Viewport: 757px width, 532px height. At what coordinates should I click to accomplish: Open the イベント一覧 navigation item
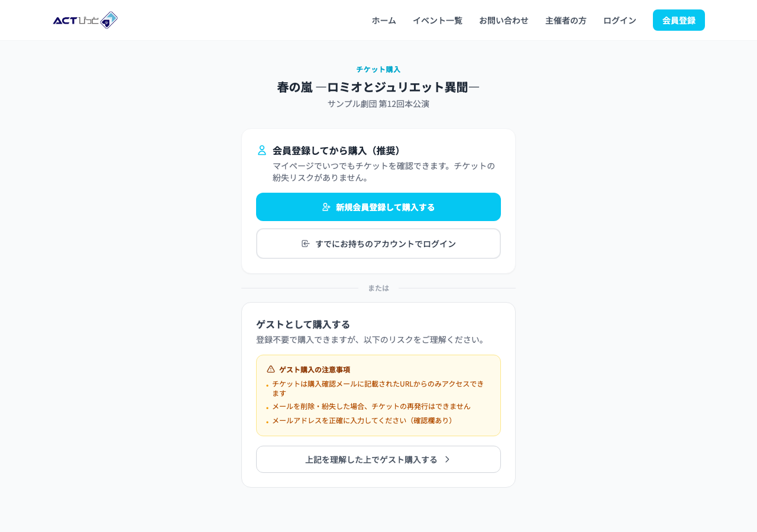[x=438, y=20]
